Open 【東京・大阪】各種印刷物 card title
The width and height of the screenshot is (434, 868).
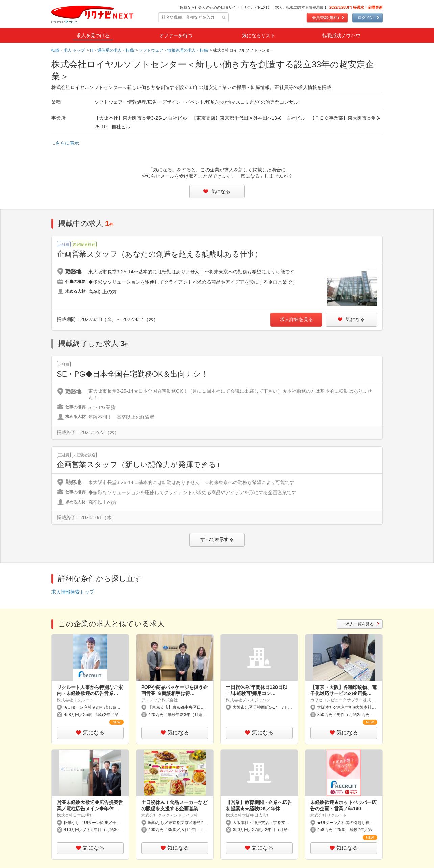(343, 690)
